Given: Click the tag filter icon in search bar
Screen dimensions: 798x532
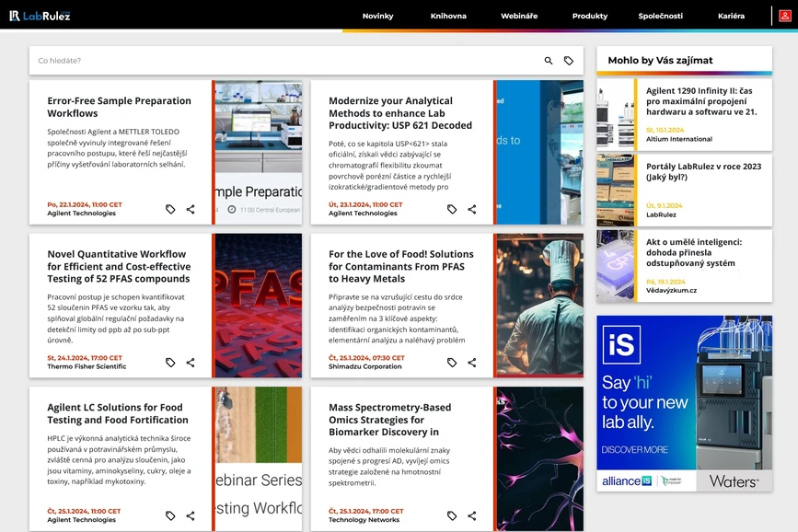Looking at the screenshot, I should pyautogui.click(x=569, y=61).
